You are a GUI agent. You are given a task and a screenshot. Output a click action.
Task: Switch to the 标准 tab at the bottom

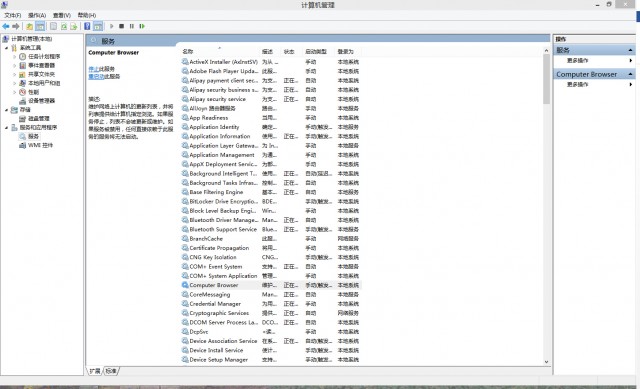click(x=111, y=371)
